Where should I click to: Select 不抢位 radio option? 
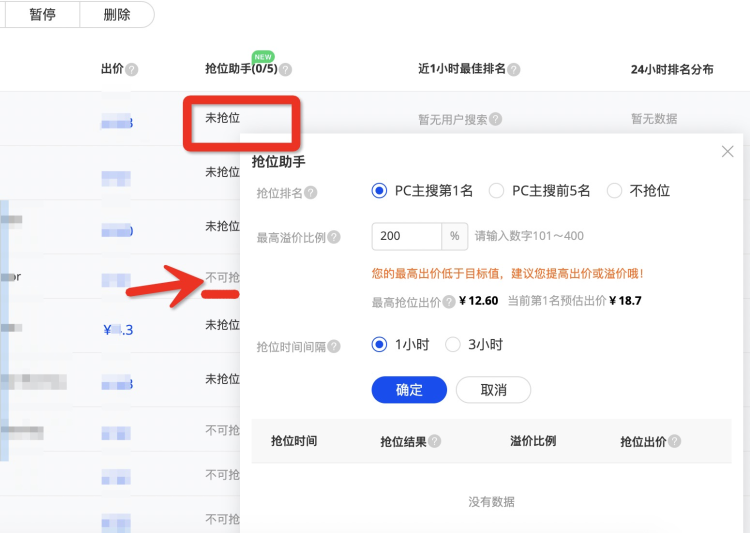[x=614, y=191]
